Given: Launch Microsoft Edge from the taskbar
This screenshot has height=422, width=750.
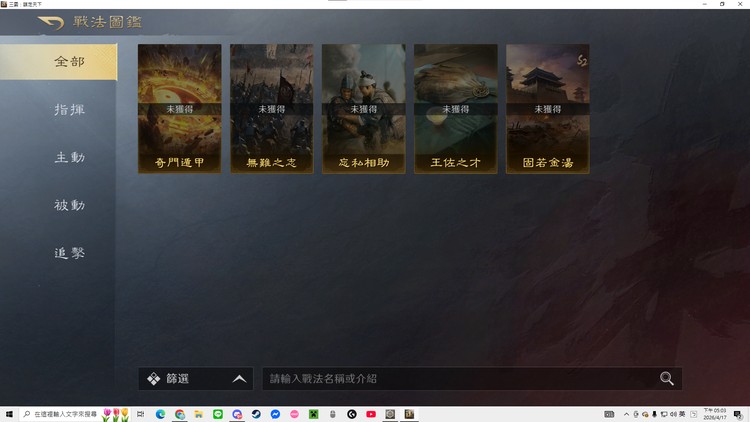Looking at the screenshot, I should pos(160,414).
